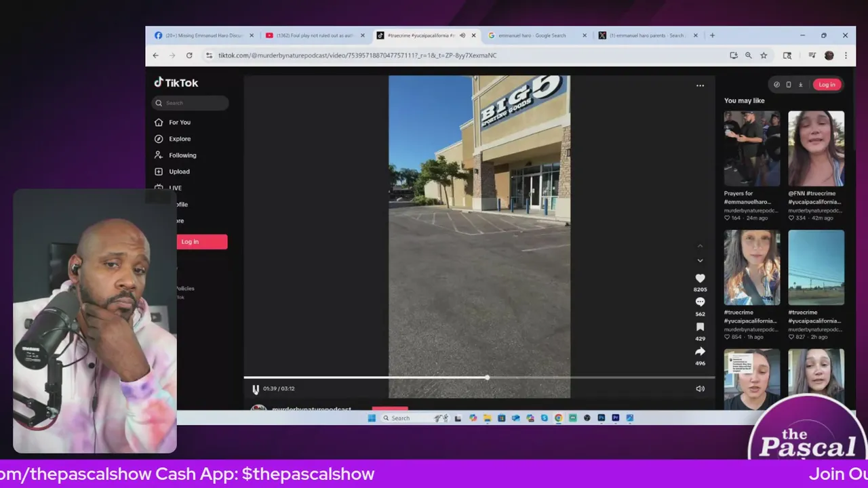The height and width of the screenshot is (488, 868).
Task: Click the You may like heading
Action: click(x=744, y=101)
